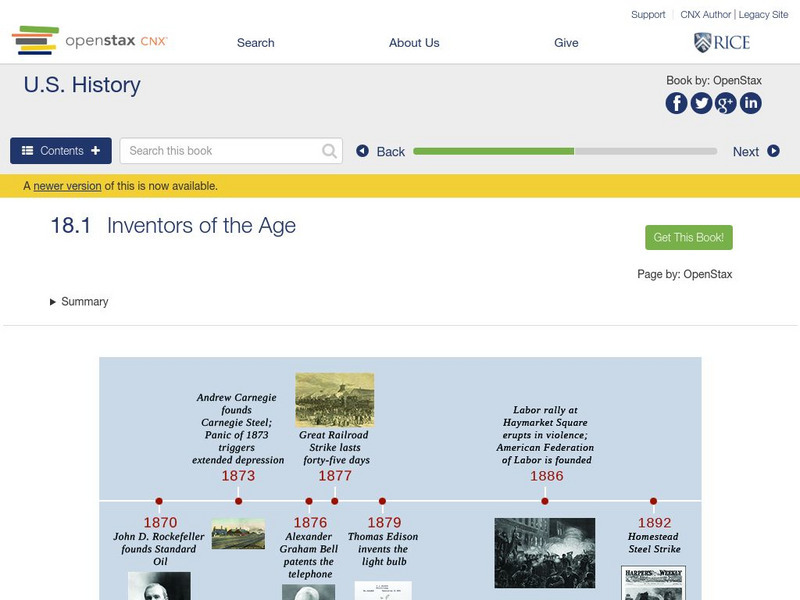Open Facebook share icon
This screenshot has height=600, width=800.
[676, 102]
